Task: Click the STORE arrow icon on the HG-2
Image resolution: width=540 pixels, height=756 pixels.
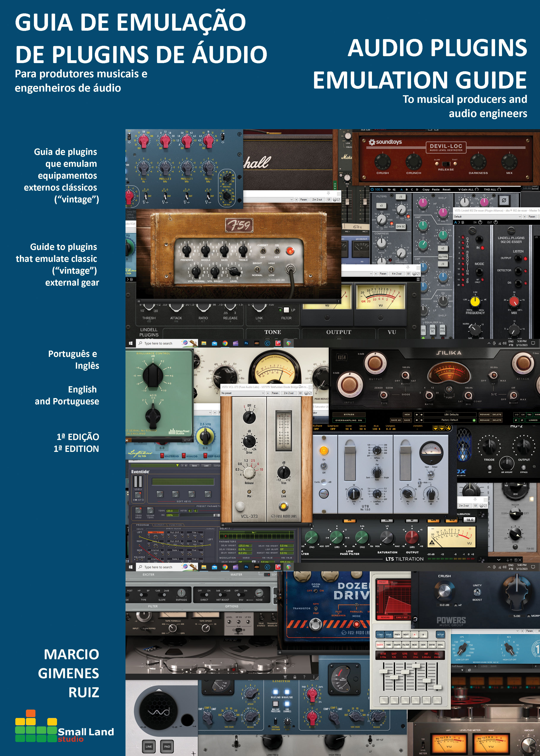Action: [442, 427]
